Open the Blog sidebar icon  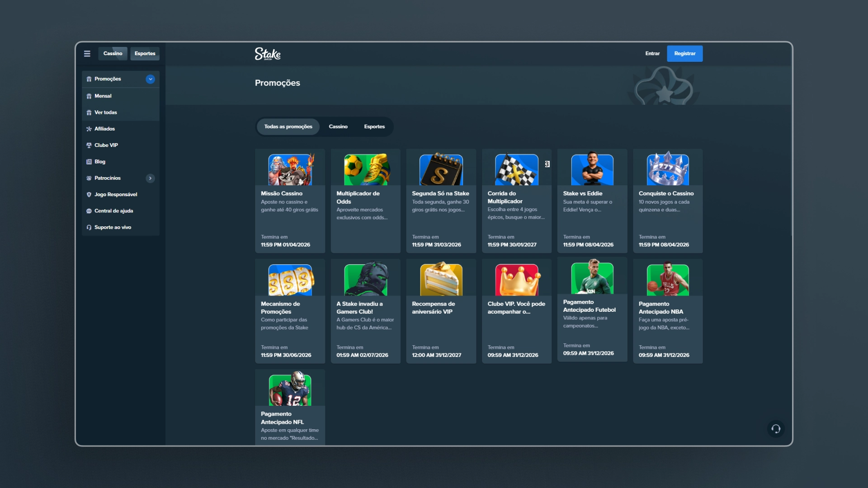click(x=89, y=162)
